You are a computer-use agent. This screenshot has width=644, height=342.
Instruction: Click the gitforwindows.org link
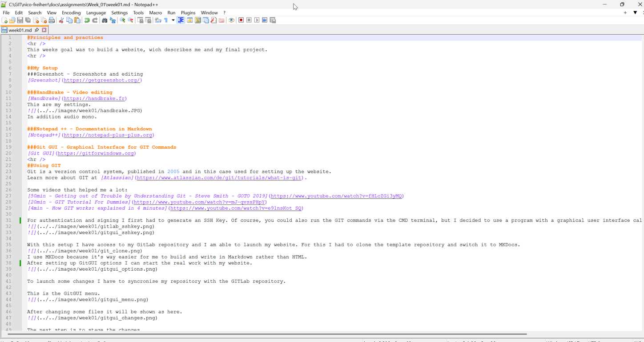pyautogui.click(x=96, y=154)
